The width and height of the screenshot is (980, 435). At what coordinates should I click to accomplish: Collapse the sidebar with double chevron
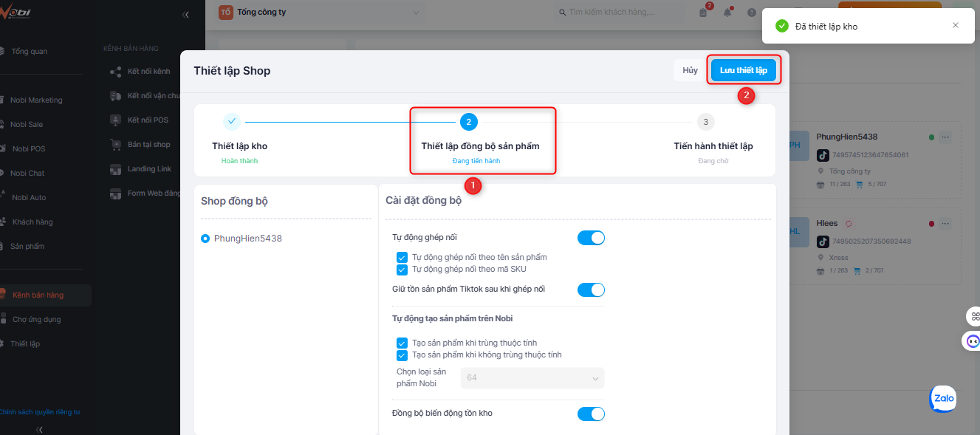pos(185,15)
